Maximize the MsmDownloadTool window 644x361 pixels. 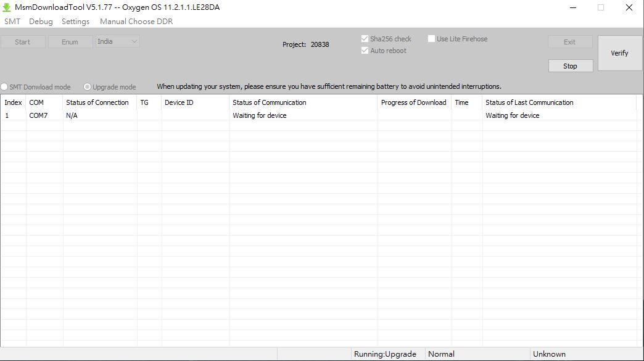601,7
